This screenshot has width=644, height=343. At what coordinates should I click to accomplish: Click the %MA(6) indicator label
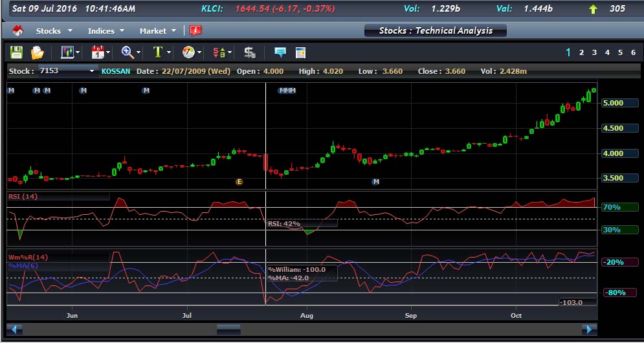23,266
